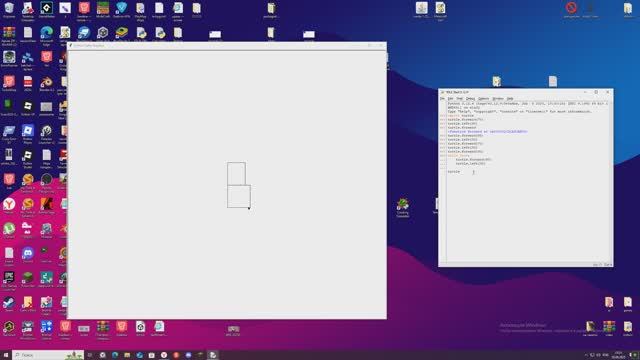Open the Options menu in IDLE Shell
This screenshot has width=640, height=360.
[x=484, y=98]
